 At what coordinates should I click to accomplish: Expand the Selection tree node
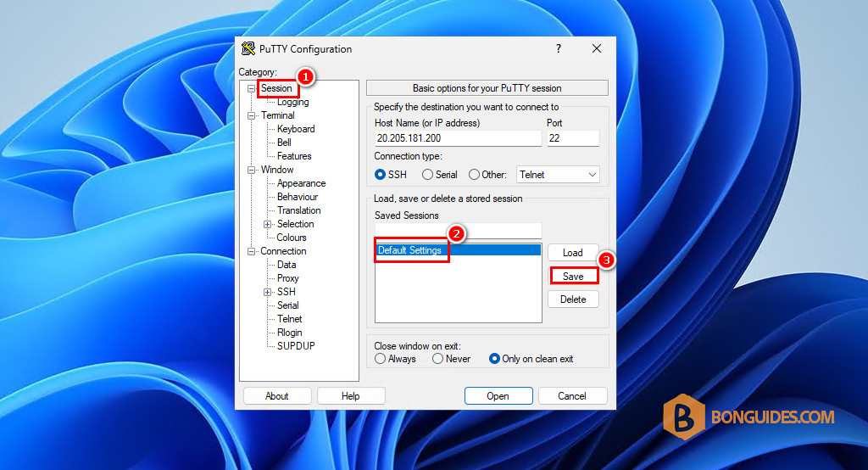267,225
